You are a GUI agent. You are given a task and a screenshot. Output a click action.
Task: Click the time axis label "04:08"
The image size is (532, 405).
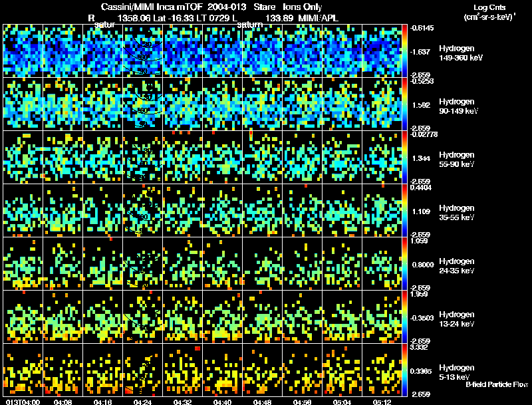tap(63, 402)
